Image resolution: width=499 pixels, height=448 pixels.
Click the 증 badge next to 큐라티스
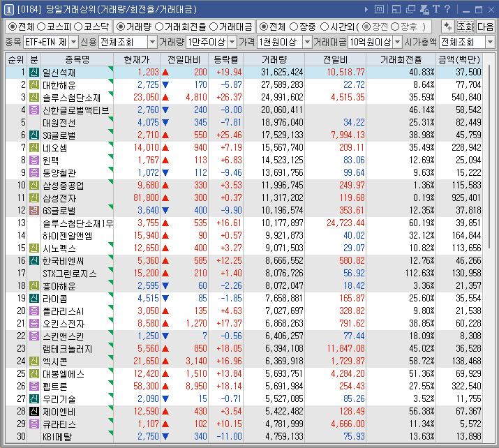point(34,424)
